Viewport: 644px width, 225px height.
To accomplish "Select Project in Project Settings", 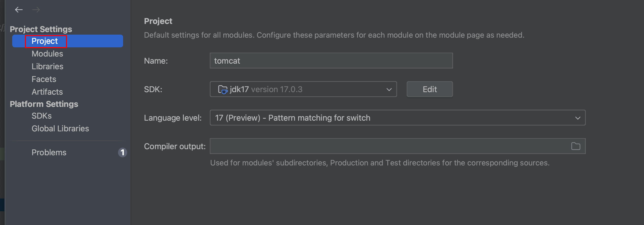I will pos(45,41).
